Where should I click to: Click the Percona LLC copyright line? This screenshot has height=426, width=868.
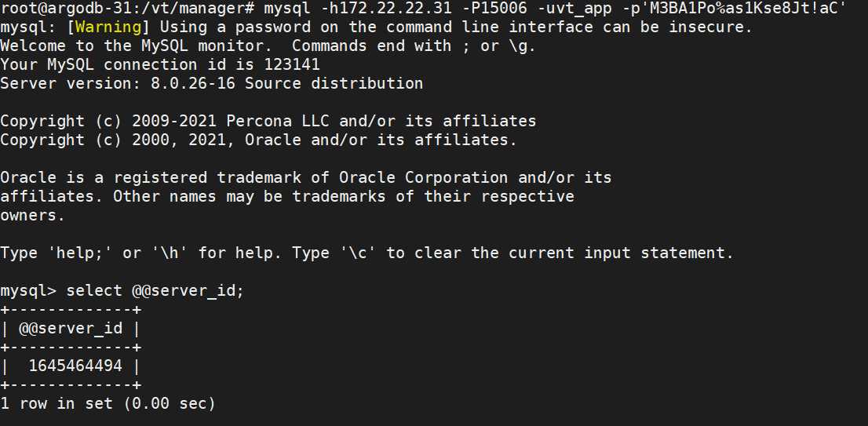[x=268, y=121]
